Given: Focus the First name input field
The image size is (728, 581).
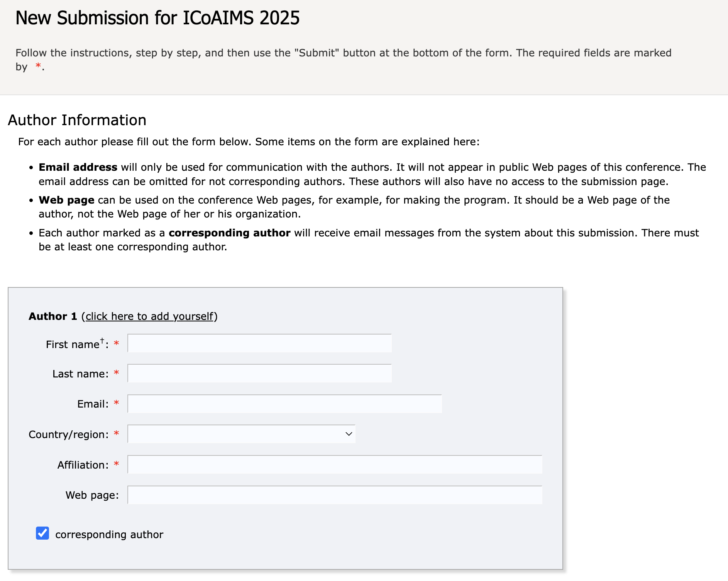Looking at the screenshot, I should pos(260,343).
